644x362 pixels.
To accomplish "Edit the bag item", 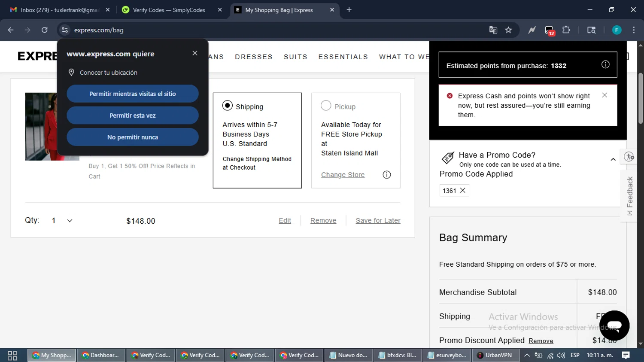I will 285,221.
